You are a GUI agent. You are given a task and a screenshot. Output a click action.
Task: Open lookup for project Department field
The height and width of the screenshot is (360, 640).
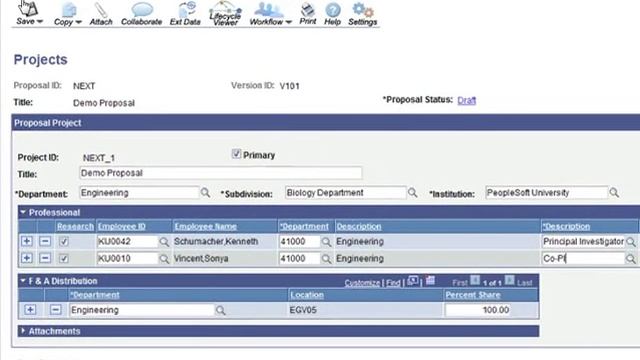click(205, 193)
